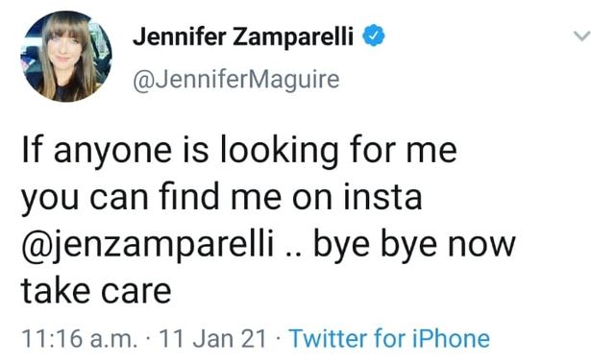The height and width of the screenshot is (364, 591).
Task: Click the first name 'Jennifer' in the header
Action: point(180,36)
